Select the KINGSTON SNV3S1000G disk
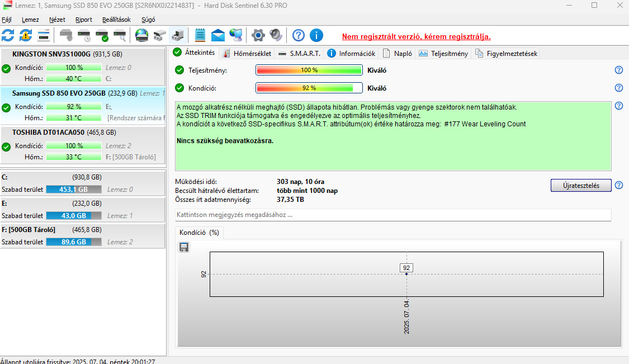Image resolution: width=629 pixels, height=364 pixels. pos(83,66)
